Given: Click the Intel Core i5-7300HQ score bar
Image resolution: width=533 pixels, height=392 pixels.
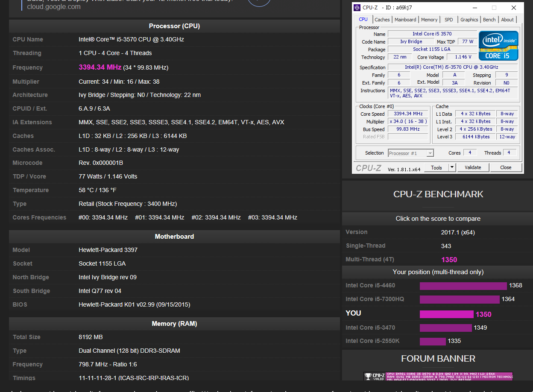Looking at the screenshot, I should point(460,299).
